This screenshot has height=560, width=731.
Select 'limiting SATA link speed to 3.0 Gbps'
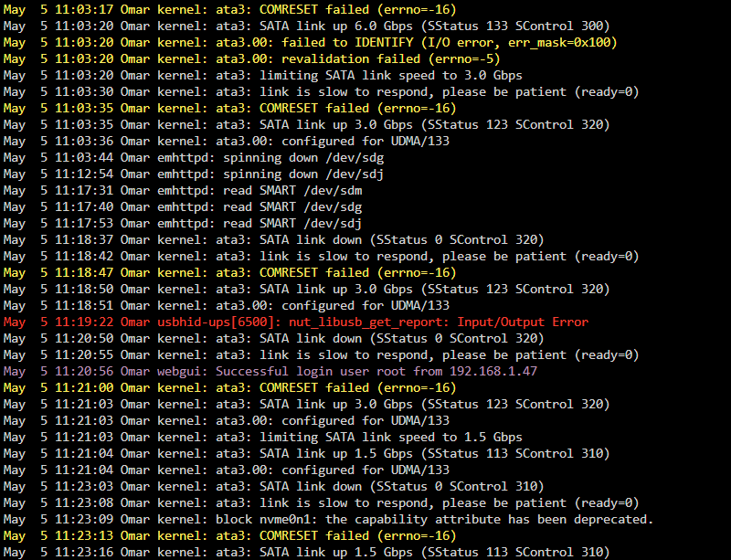[x=263, y=76]
